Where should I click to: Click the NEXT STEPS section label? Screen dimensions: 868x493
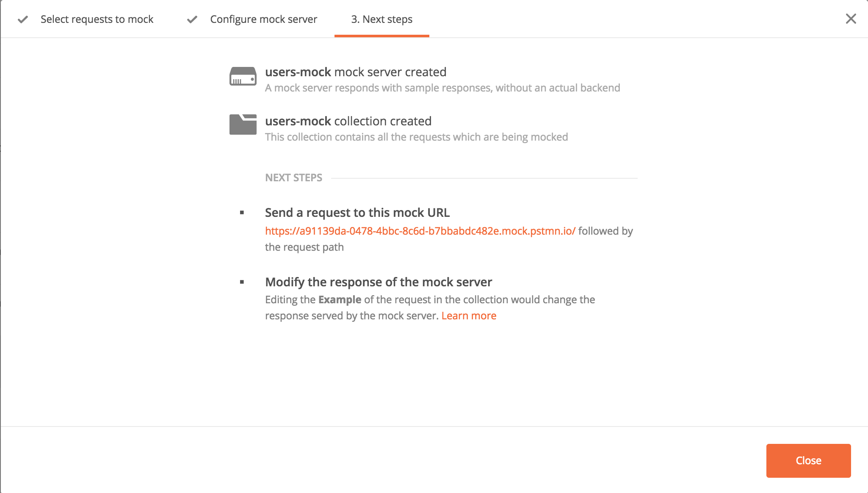293,177
